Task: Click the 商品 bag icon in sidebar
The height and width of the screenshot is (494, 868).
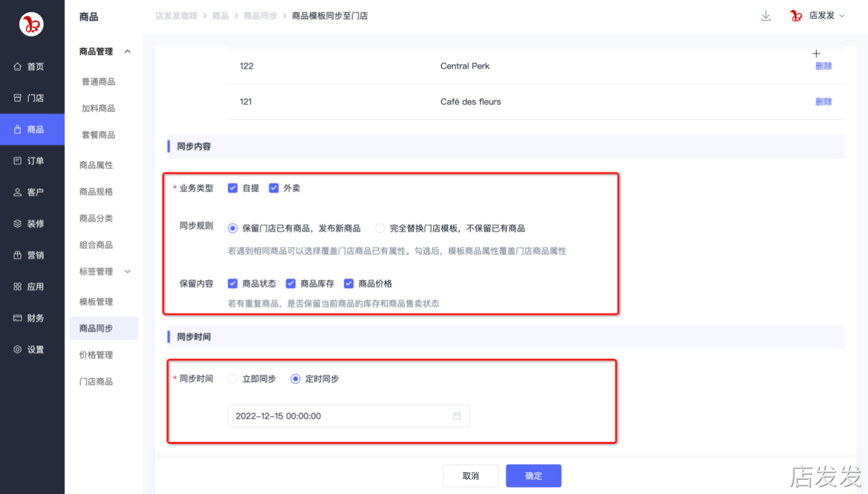Action: click(18, 130)
